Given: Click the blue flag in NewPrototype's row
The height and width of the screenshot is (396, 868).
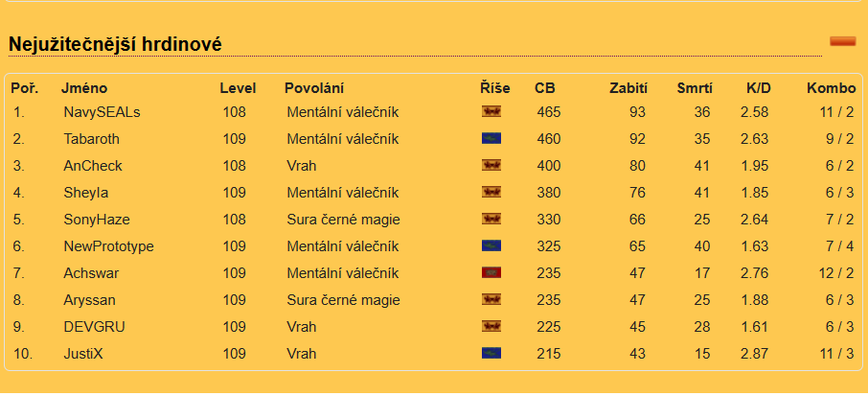Looking at the screenshot, I should point(491,246).
